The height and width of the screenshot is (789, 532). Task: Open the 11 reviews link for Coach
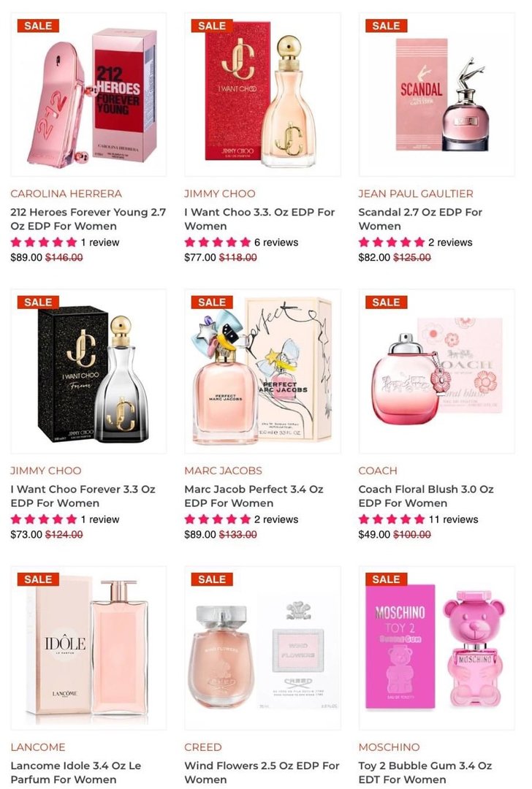tap(453, 519)
